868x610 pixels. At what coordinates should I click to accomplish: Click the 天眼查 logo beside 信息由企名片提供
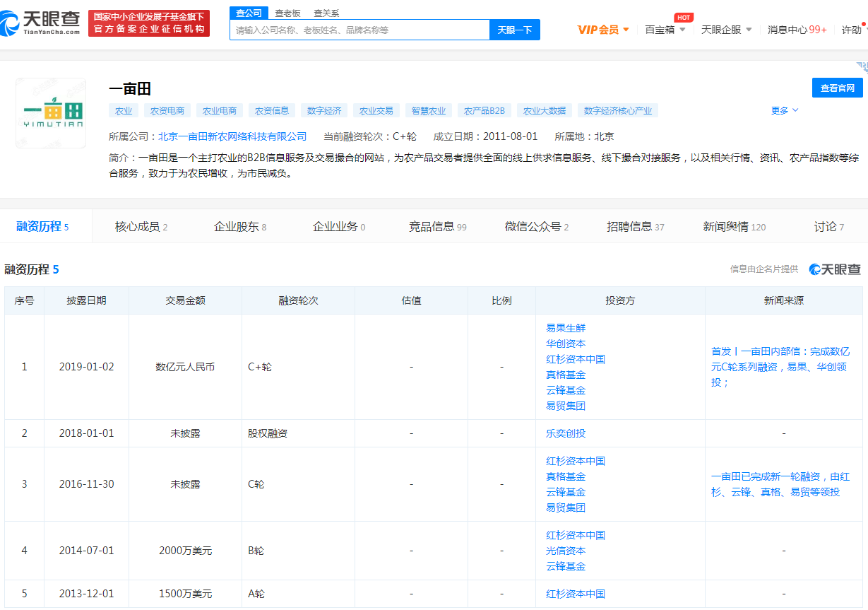click(835, 269)
